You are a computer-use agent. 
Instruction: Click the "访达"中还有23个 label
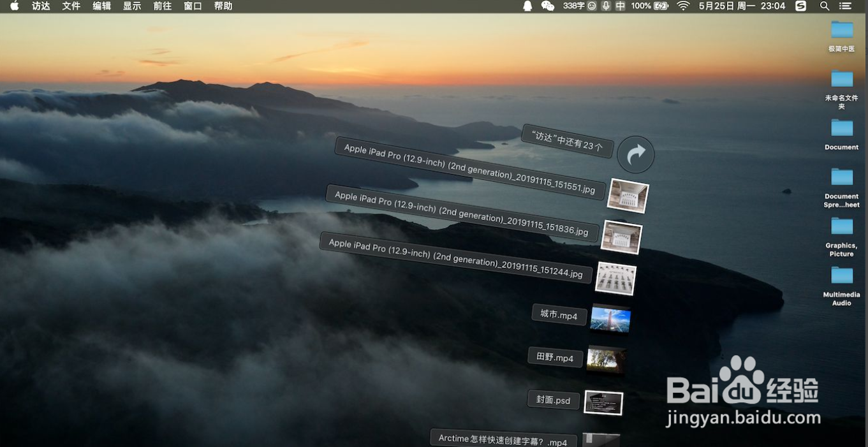567,141
